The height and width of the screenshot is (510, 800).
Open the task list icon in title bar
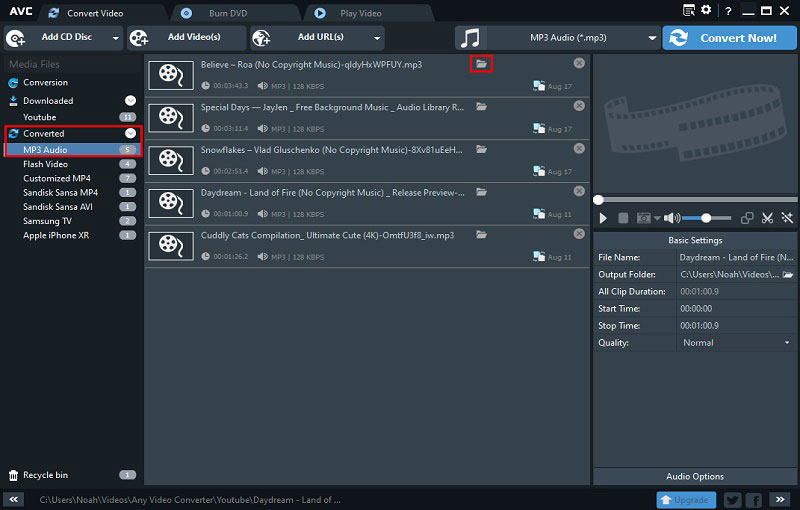click(x=689, y=10)
